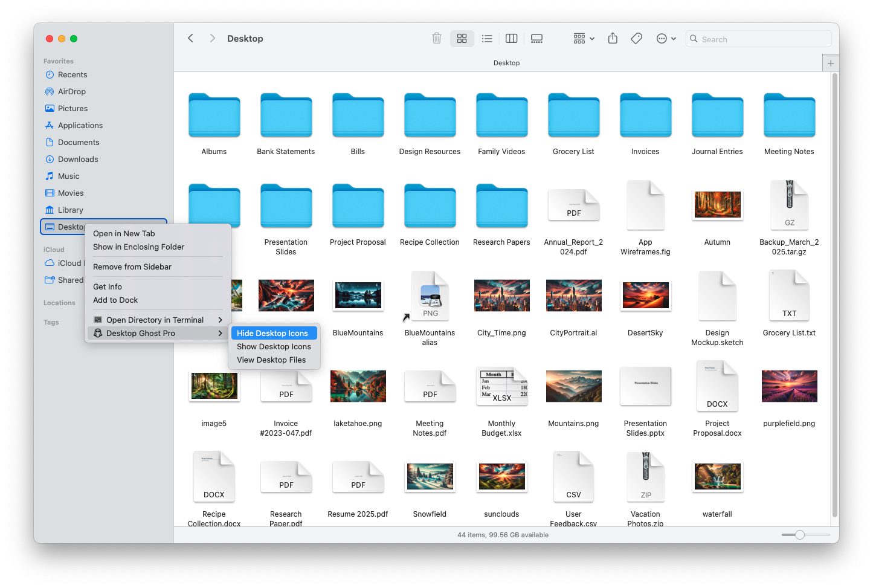
Task: Open Library in the sidebar
Action: 71,210
